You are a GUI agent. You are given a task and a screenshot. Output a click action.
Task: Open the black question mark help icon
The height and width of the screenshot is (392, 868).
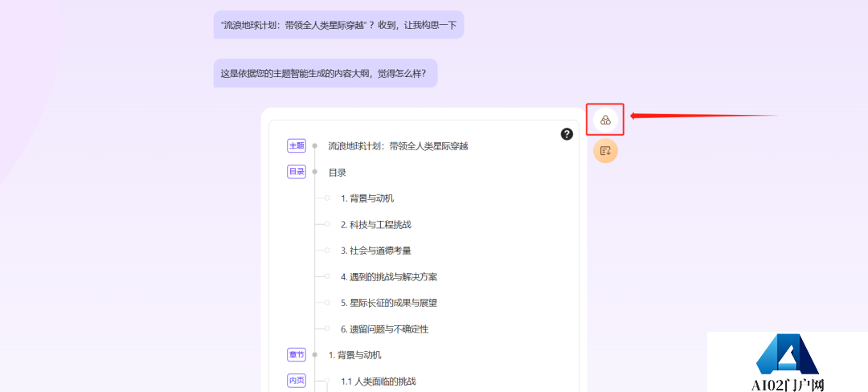click(567, 134)
